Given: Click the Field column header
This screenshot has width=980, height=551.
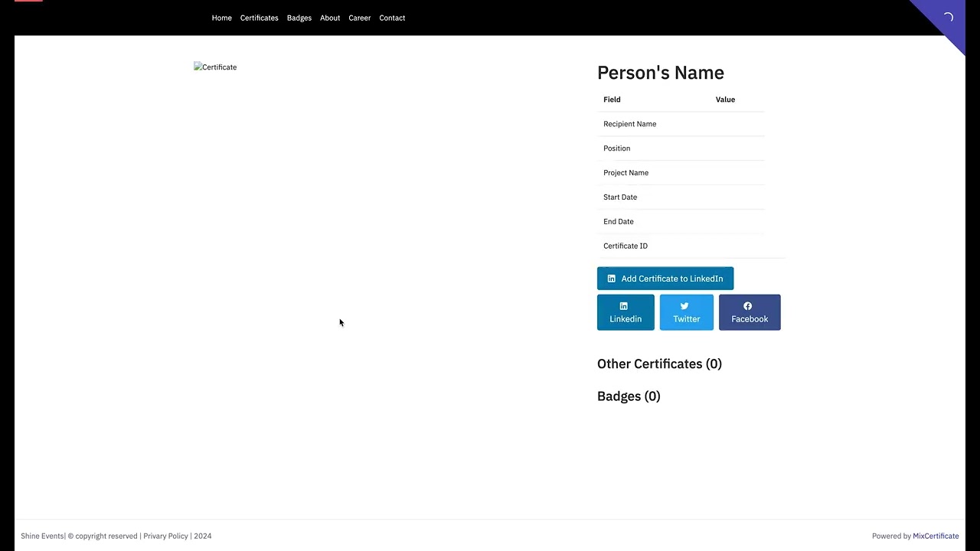Looking at the screenshot, I should pos(612,99).
